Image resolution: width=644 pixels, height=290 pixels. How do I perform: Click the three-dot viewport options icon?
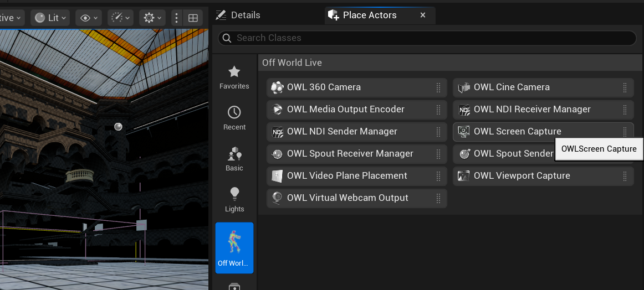click(x=177, y=18)
